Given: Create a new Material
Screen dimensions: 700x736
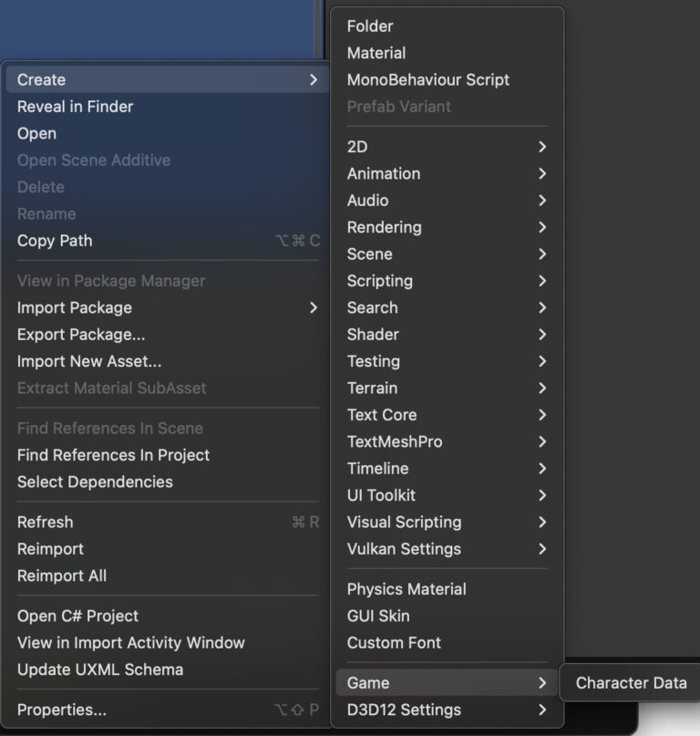Looking at the screenshot, I should click(374, 52).
